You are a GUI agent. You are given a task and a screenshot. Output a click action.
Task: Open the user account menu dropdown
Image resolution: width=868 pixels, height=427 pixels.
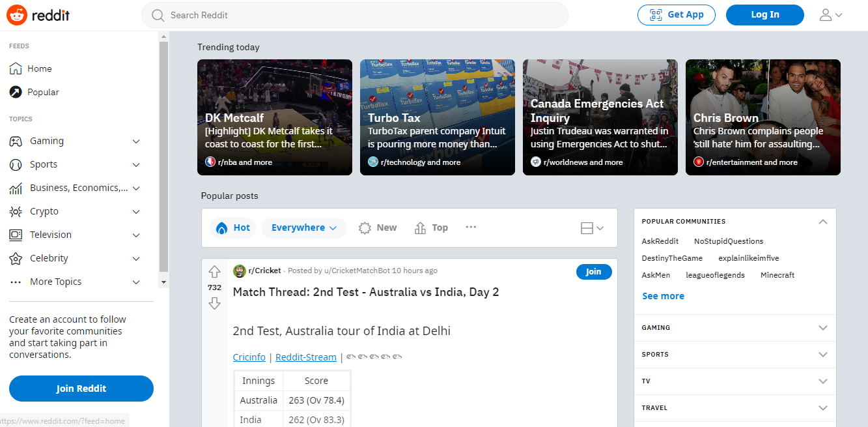click(830, 15)
